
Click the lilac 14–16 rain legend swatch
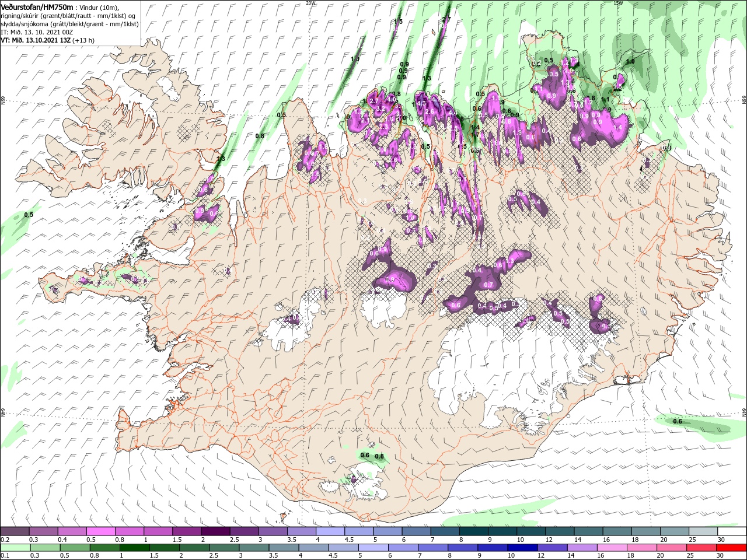[582, 548]
